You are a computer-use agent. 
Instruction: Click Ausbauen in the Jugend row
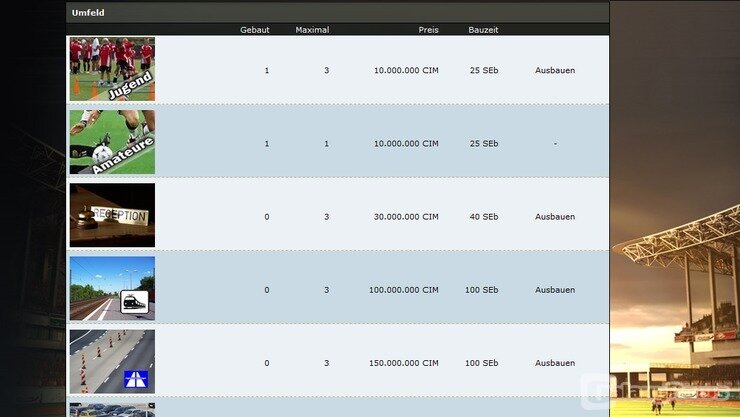click(555, 70)
